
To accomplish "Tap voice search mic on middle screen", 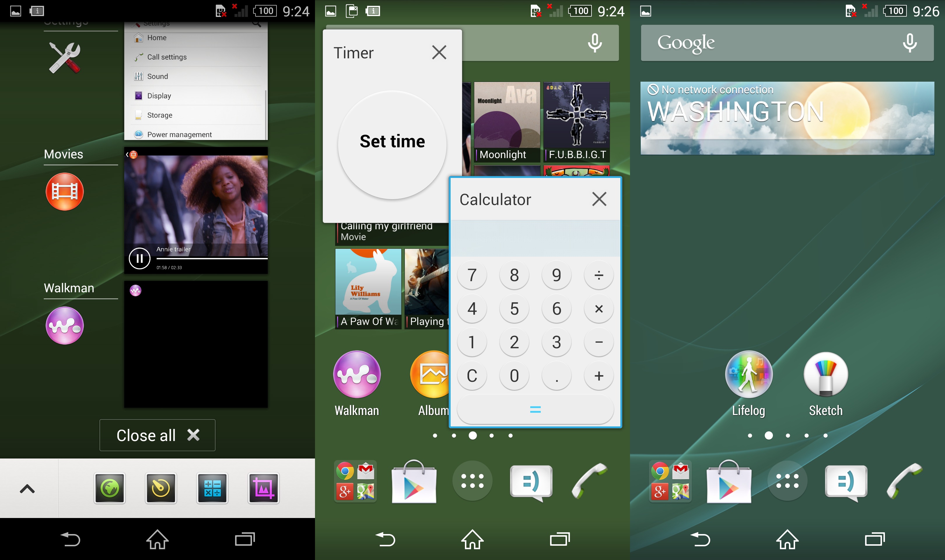I will pyautogui.click(x=595, y=43).
